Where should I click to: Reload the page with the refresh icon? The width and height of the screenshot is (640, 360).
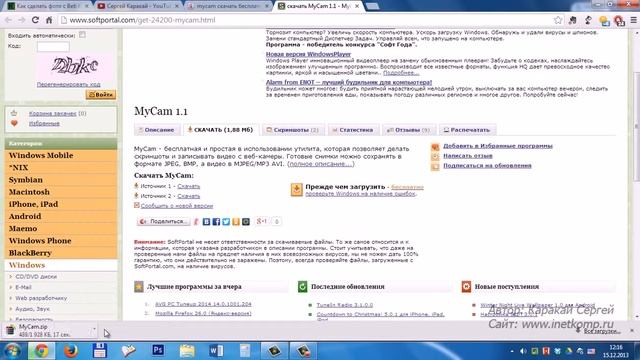pos(36,20)
